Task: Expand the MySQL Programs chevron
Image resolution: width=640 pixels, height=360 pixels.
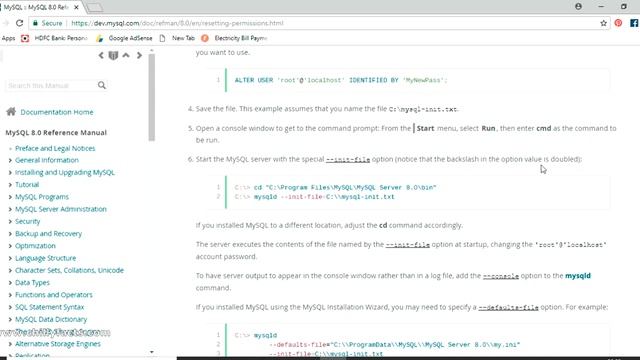Action: click(10, 197)
